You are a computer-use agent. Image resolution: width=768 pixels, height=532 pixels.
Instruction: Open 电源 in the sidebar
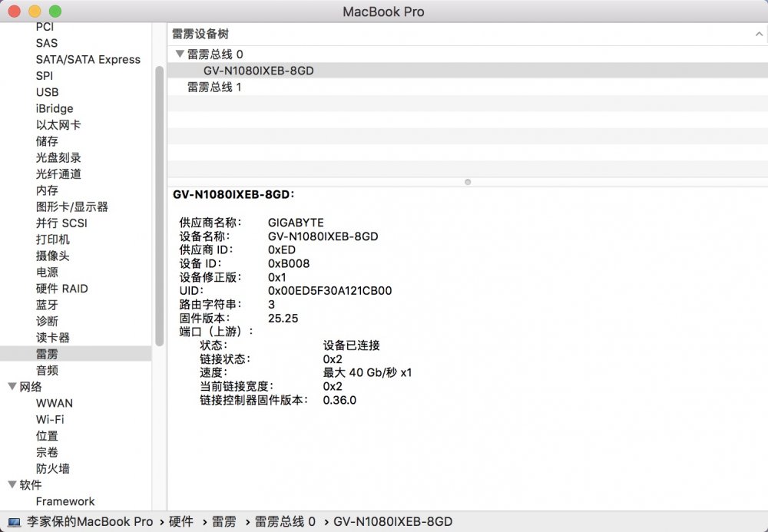point(47,272)
